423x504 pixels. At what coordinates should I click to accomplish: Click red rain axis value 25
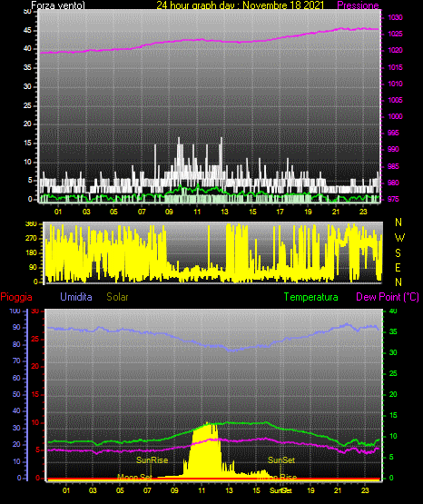tap(35, 339)
